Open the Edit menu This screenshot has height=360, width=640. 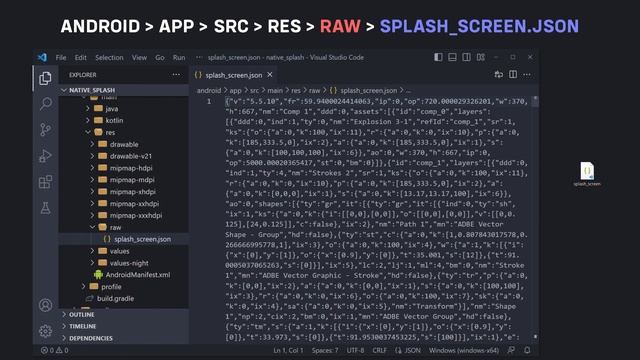[80, 58]
